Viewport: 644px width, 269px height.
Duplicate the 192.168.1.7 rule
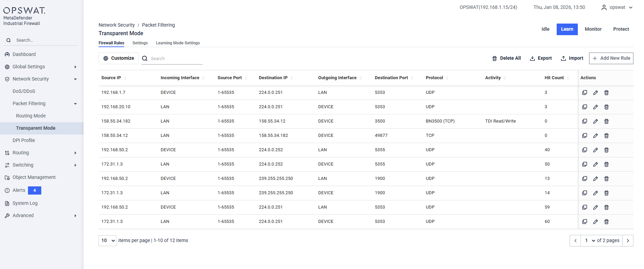point(585,93)
